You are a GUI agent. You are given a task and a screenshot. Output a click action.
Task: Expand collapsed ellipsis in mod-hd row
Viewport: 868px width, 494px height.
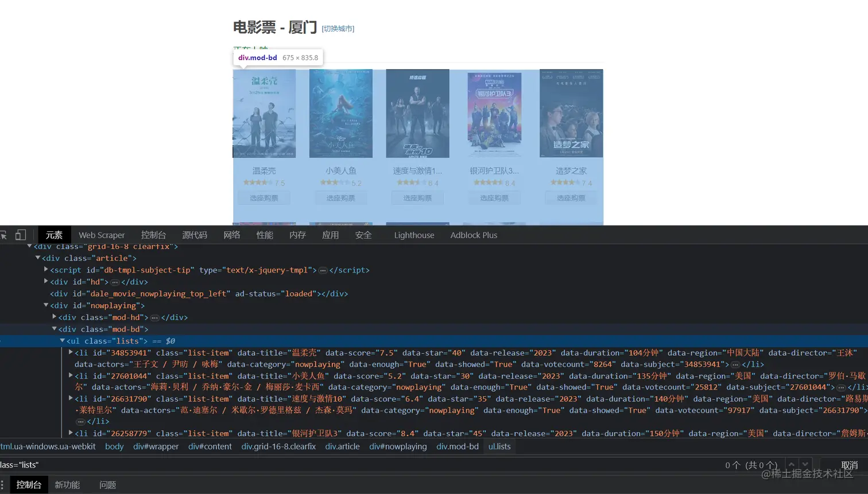tap(155, 317)
